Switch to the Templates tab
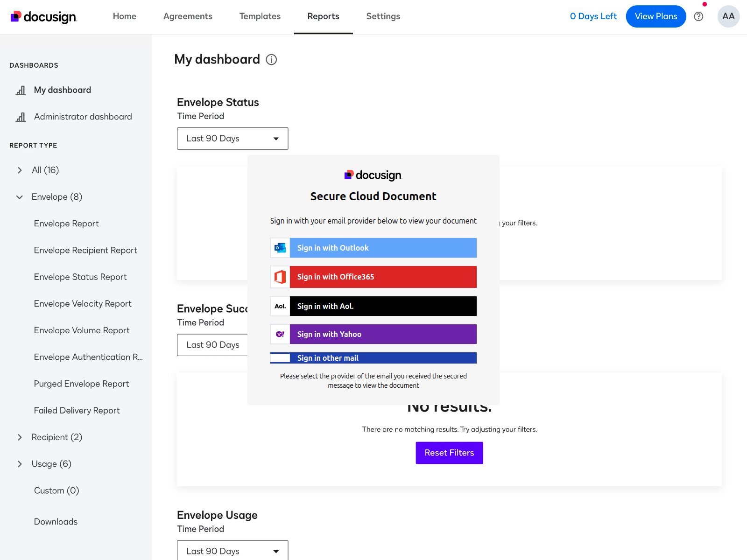 click(260, 16)
